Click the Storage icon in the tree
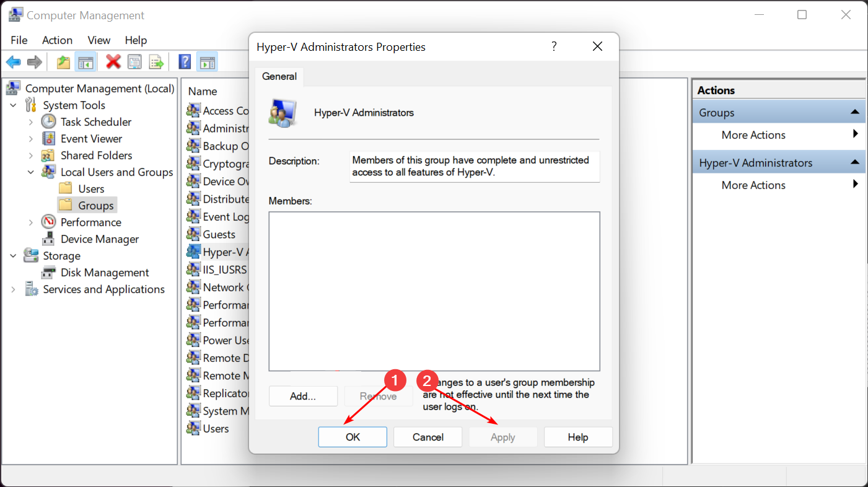868x487 pixels. click(x=30, y=256)
